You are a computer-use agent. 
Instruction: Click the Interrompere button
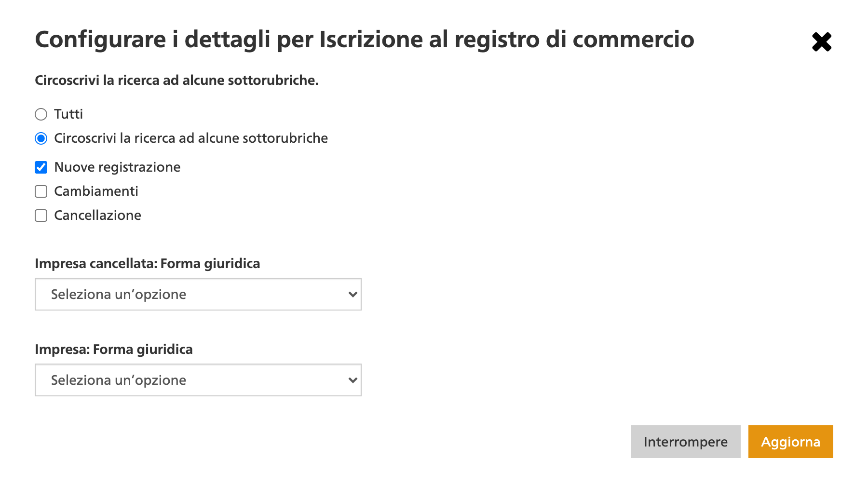(685, 442)
